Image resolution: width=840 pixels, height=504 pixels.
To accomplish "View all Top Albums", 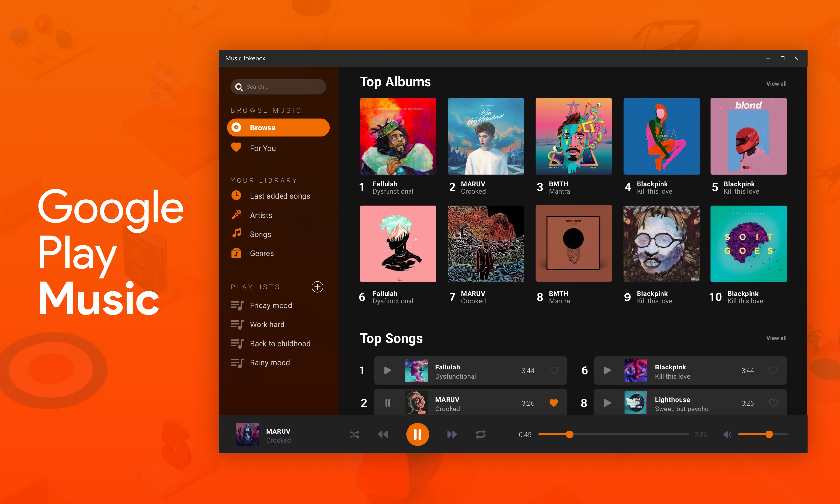I will pyautogui.click(x=776, y=84).
